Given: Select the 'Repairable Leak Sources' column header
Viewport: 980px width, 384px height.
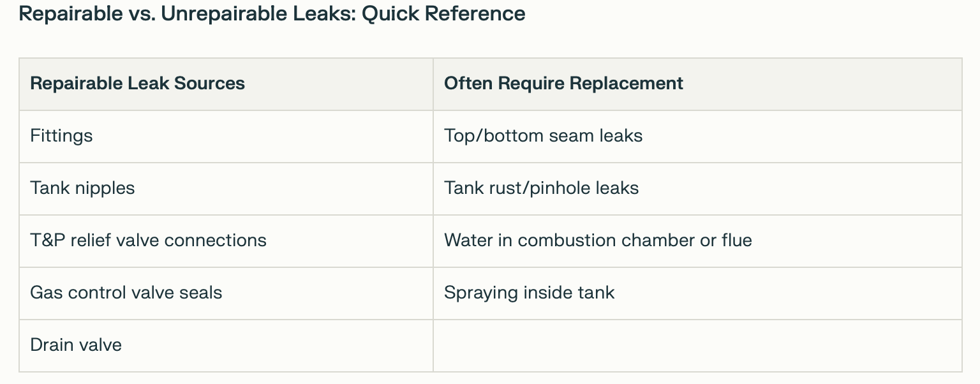Looking at the screenshot, I should tap(137, 84).
